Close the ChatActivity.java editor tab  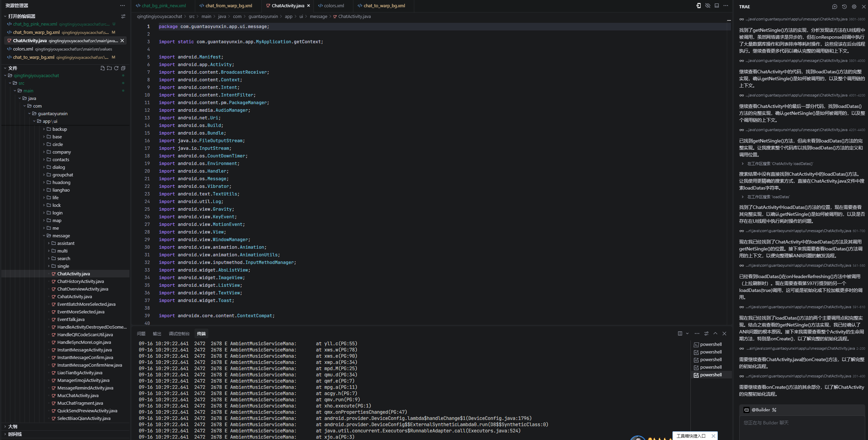pos(308,6)
